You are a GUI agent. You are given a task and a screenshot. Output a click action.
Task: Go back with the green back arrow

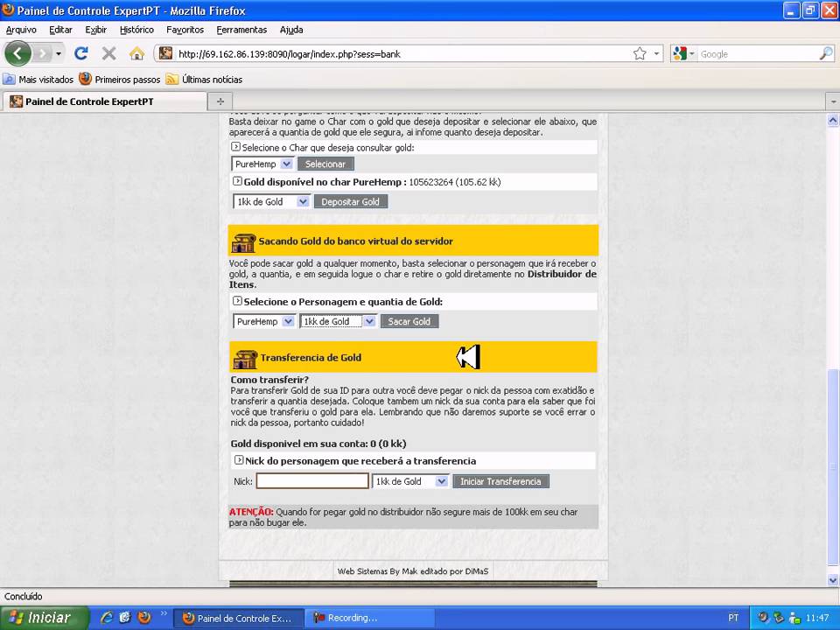coord(17,53)
